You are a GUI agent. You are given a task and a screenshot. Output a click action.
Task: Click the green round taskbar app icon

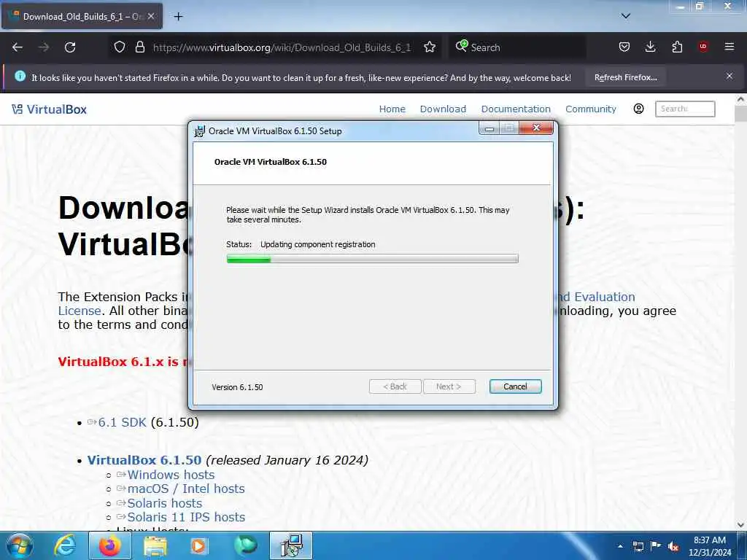245,545
